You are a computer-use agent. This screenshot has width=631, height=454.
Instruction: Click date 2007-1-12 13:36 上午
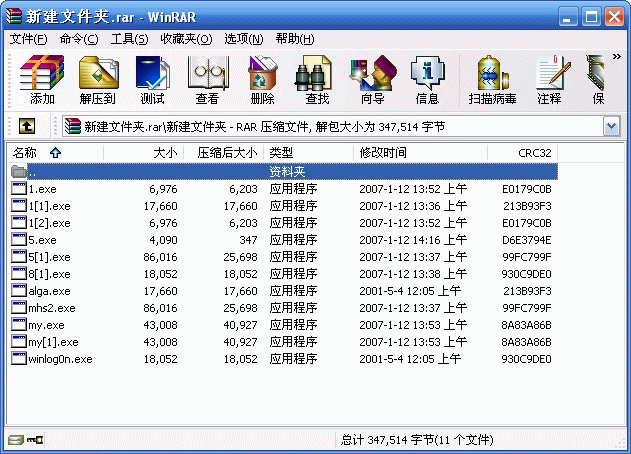tap(413, 206)
